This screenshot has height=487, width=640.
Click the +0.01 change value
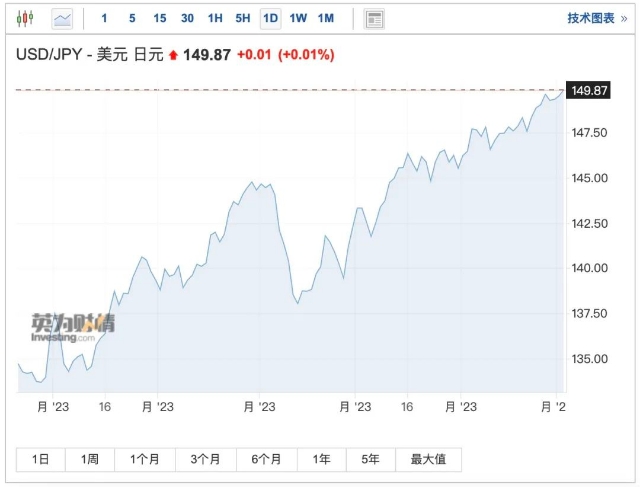pyautogui.click(x=254, y=55)
